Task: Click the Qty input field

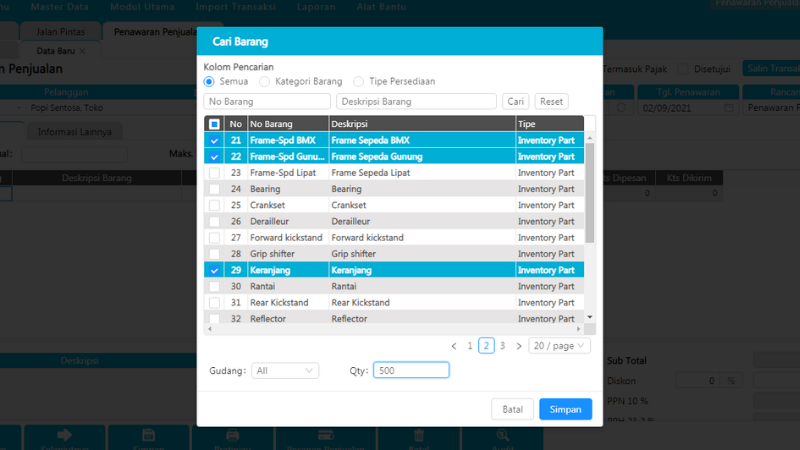Action: pyautogui.click(x=411, y=370)
